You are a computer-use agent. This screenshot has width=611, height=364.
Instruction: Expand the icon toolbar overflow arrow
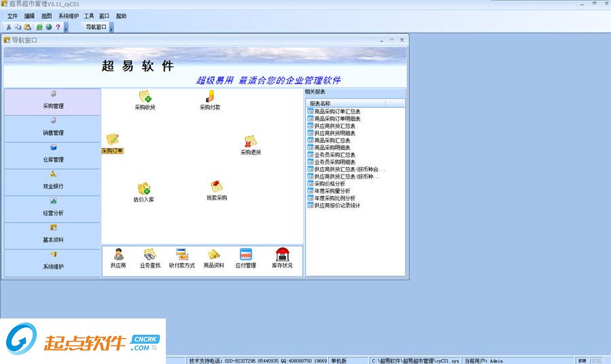[66, 27]
